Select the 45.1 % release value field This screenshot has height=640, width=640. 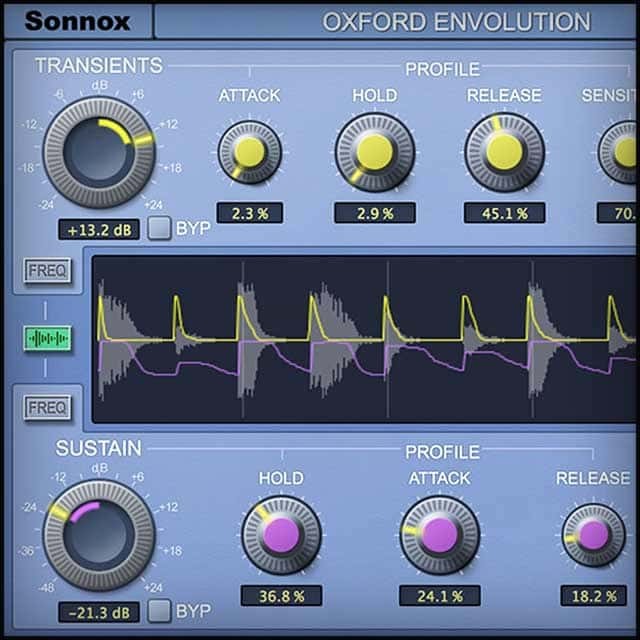[504, 213]
